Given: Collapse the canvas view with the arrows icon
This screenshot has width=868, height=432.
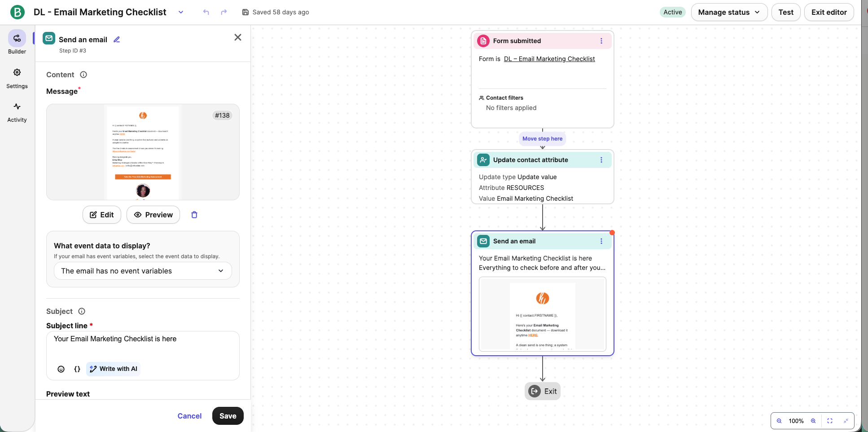Looking at the screenshot, I should (846, 421).
